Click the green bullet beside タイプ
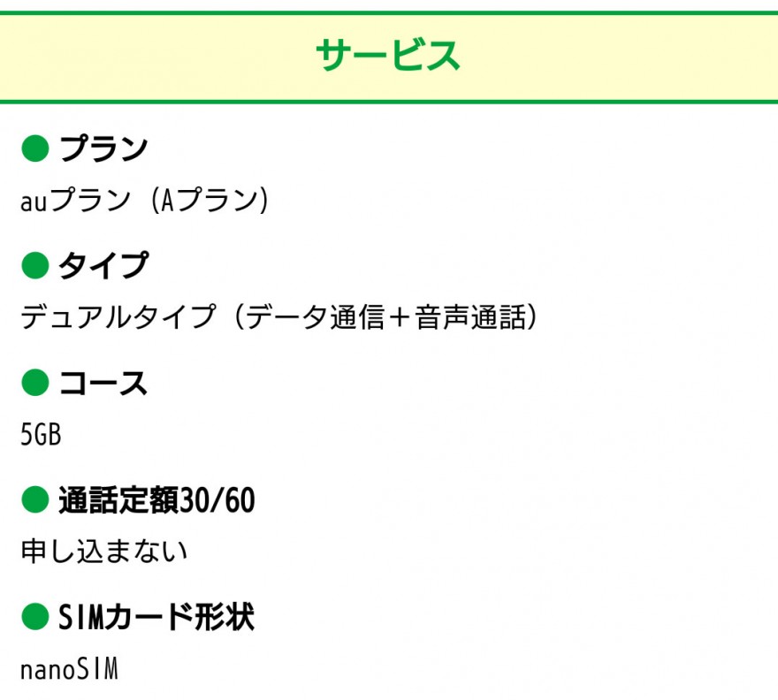The width and height of the screenshot is (778, 700). [x=35, y=265]
